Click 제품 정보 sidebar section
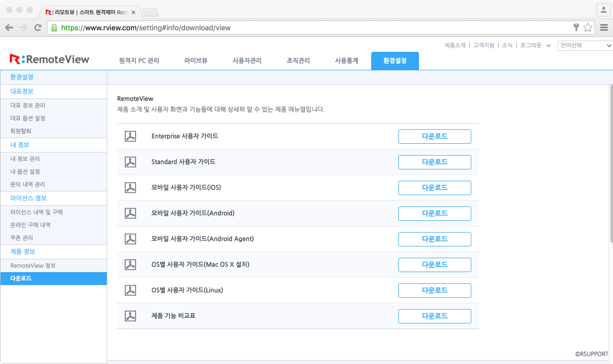 point(53,252)
